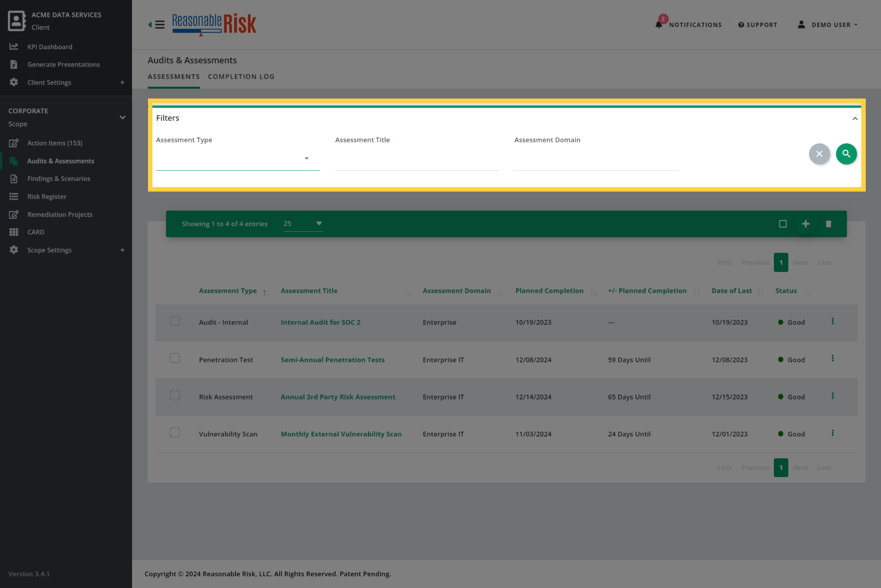
Task: Click the Assessment Domain filter field
Action: coord(596,159)
